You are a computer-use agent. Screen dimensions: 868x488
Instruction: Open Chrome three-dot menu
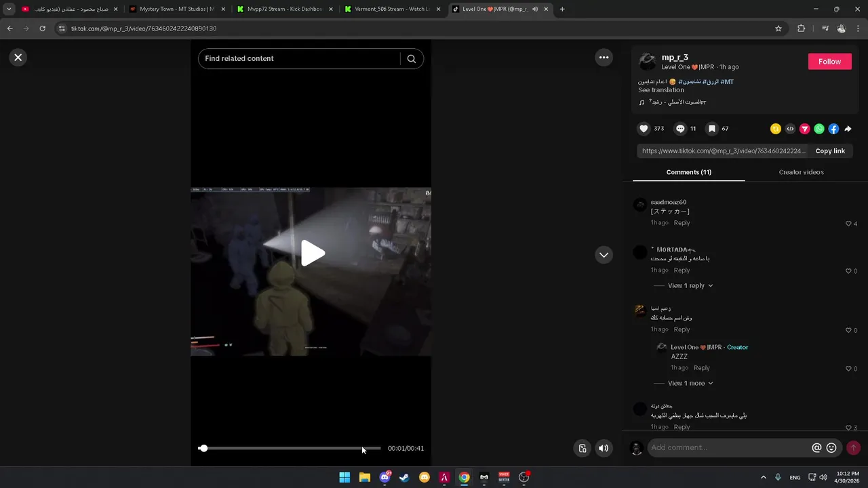pyautogui.click(x=859, y=28)
